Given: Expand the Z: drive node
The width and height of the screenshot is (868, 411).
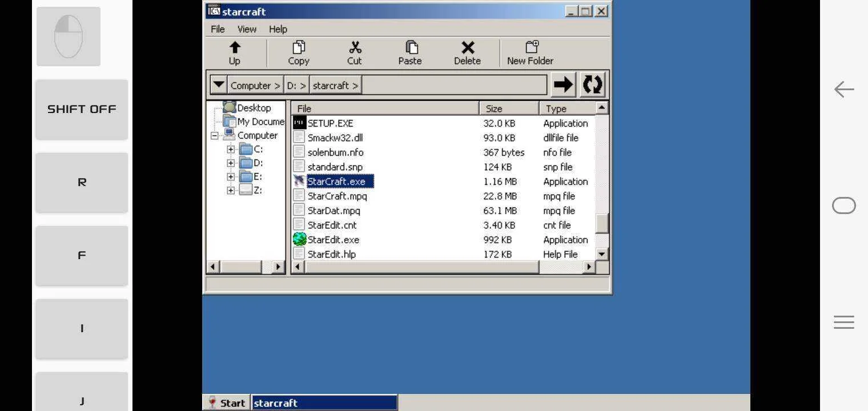Looking at the screenshot, I should 231,190.
